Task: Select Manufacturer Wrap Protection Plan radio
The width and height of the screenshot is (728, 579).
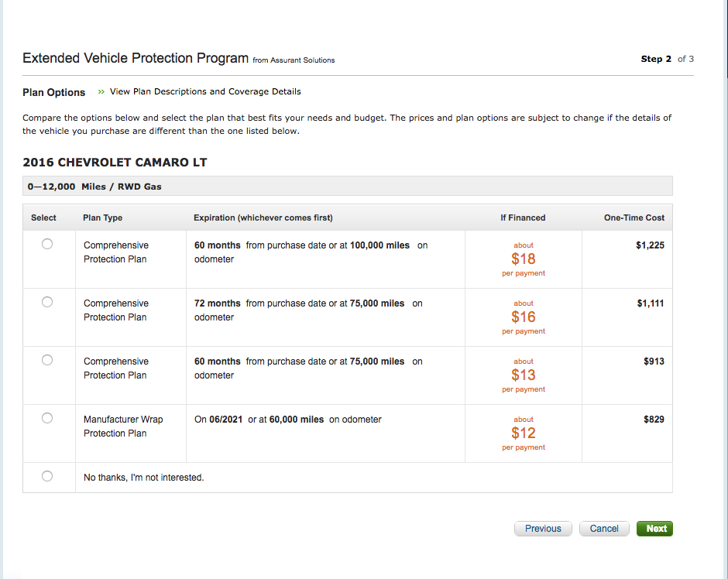Action: click(47, 418)
